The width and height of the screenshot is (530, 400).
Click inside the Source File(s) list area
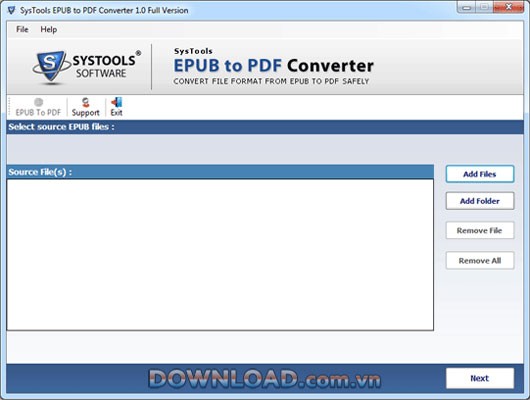(x=220, y=255)
